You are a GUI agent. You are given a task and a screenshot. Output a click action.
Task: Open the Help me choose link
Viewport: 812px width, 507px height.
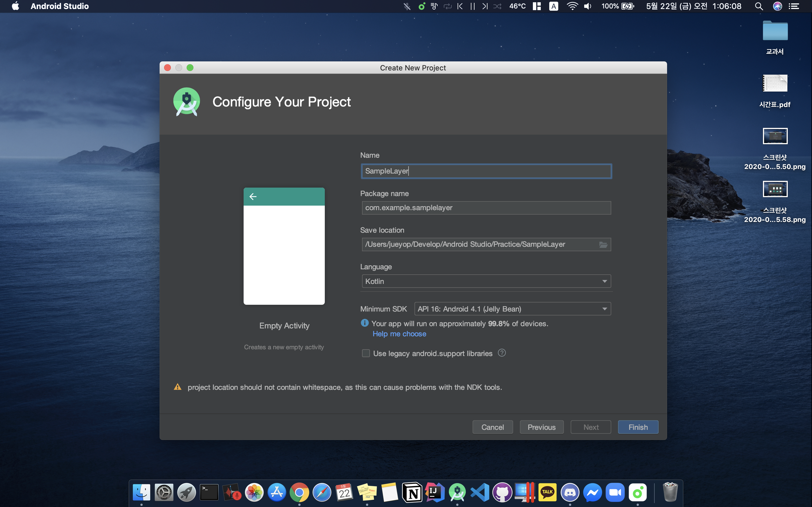point(399,334)
